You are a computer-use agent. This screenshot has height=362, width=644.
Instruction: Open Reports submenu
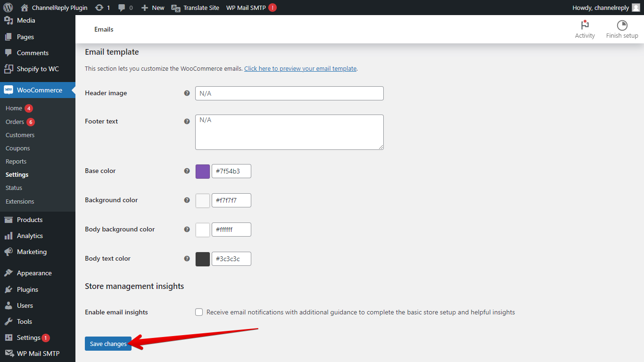pyautogui.click(x=16, y=162)
